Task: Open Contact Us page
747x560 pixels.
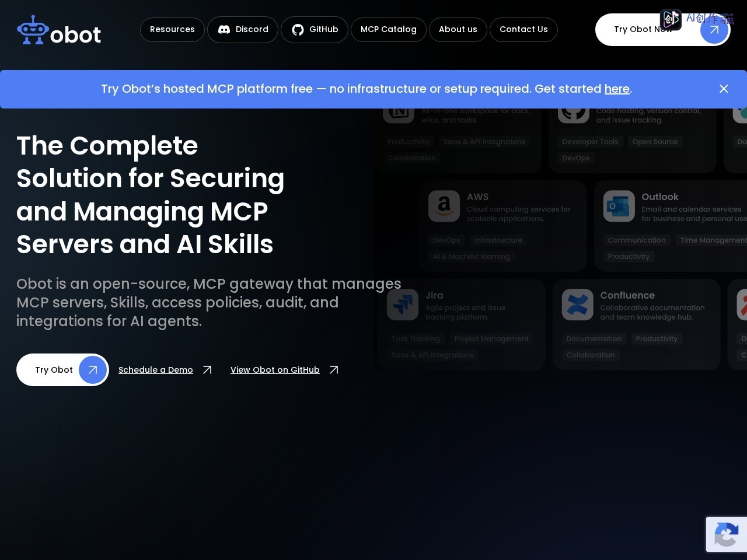Action: pos(523,29)
